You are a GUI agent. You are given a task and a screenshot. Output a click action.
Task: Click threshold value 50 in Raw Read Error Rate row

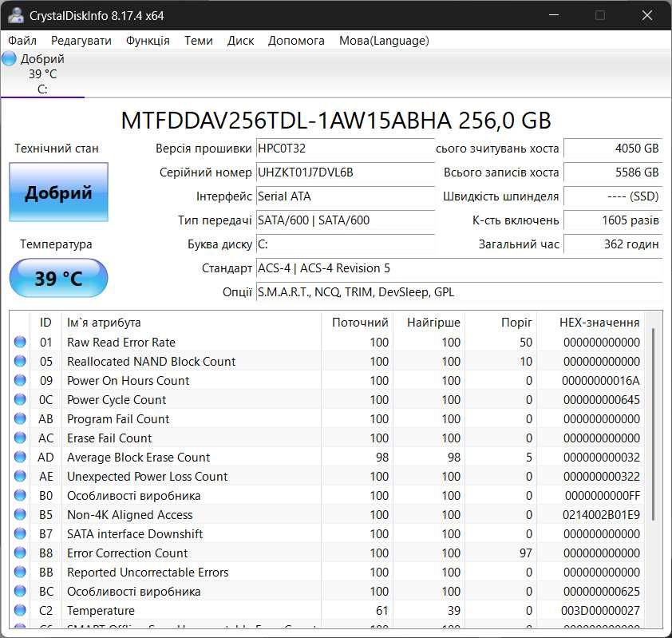(x=525, y=343)
